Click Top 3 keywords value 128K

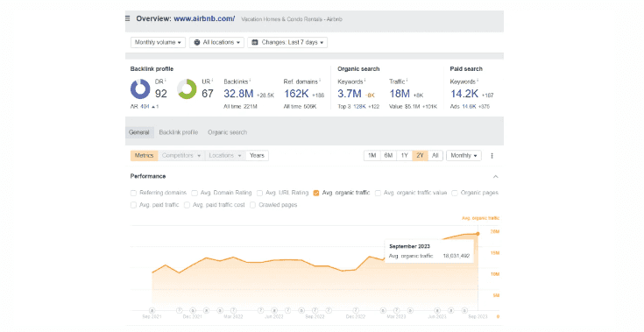(x=359, y=107)
